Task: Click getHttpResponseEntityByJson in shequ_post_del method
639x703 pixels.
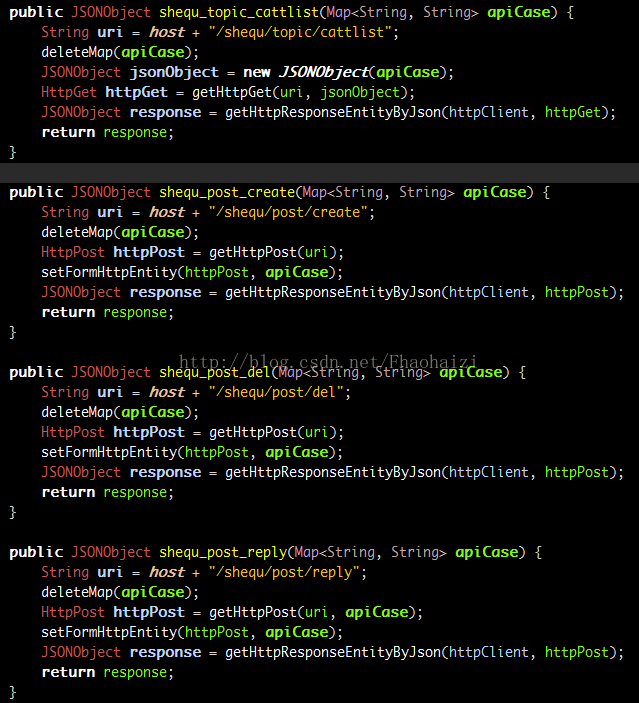Action: click(333, 473)
